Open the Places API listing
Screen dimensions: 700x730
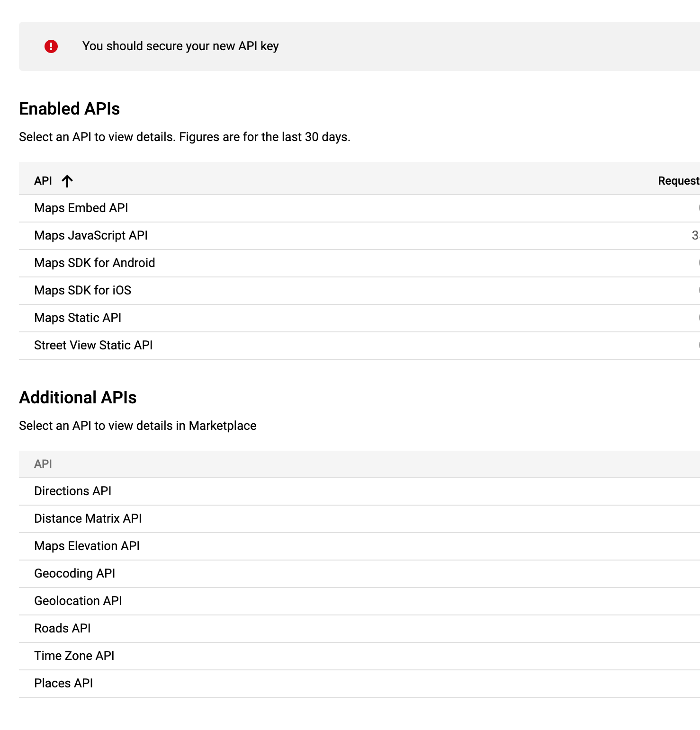[x=63, y=683]
